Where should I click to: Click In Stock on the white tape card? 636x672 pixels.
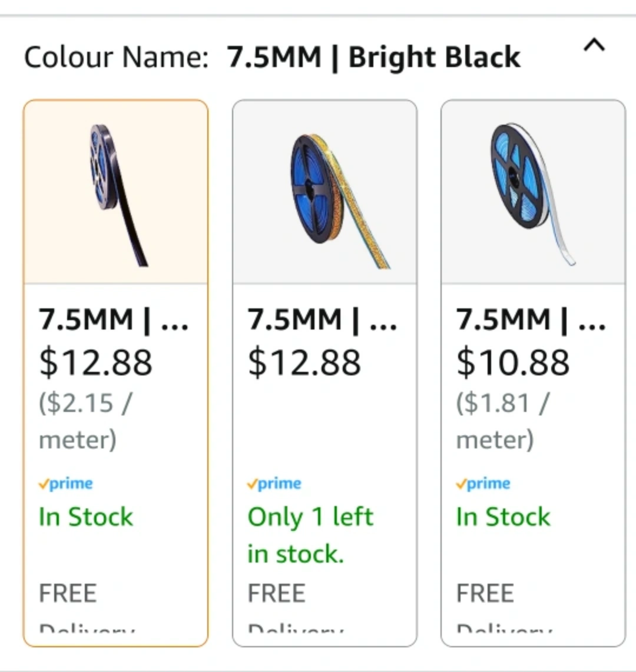(503, 517)
